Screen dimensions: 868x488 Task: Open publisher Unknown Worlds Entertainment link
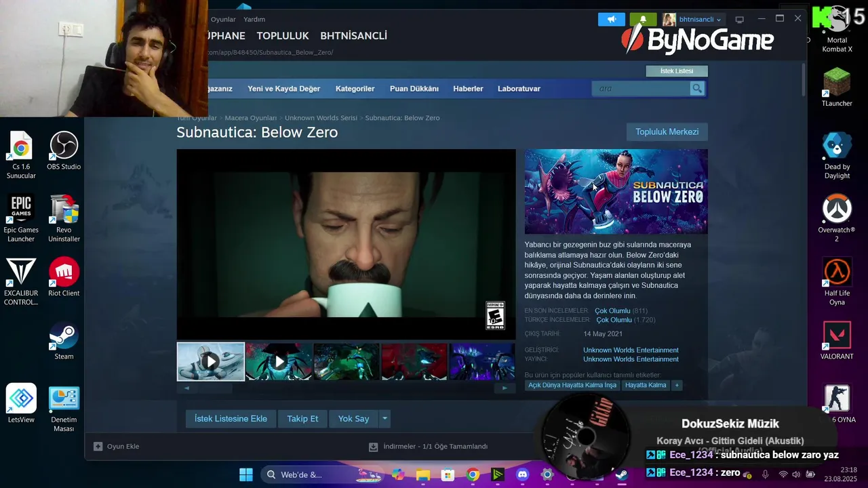coord(631,359)
